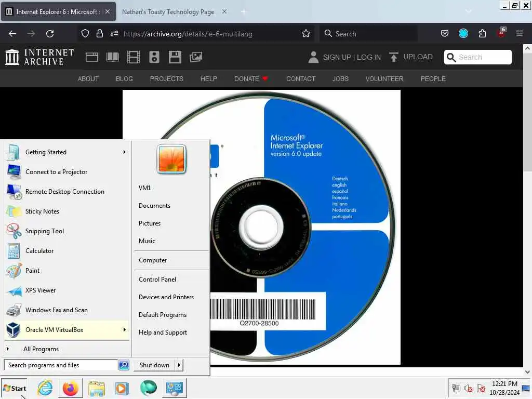
Task: Open the DONATE navigation link
Action: tap(251, 79)
